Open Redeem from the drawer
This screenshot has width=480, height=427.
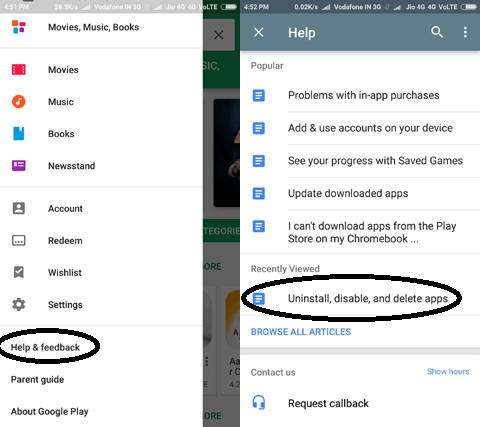click(x=101, y=240)
